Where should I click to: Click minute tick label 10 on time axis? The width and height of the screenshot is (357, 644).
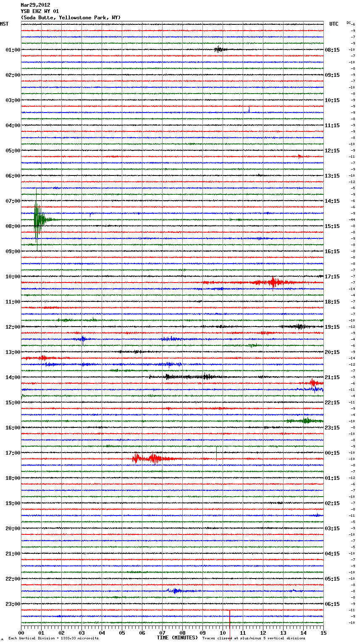223,633
